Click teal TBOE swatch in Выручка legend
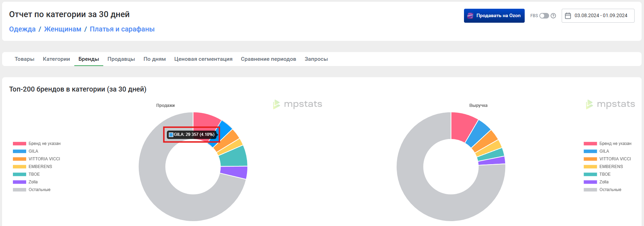This screenshot has width=644, height=226. click(x=590, y=174)
